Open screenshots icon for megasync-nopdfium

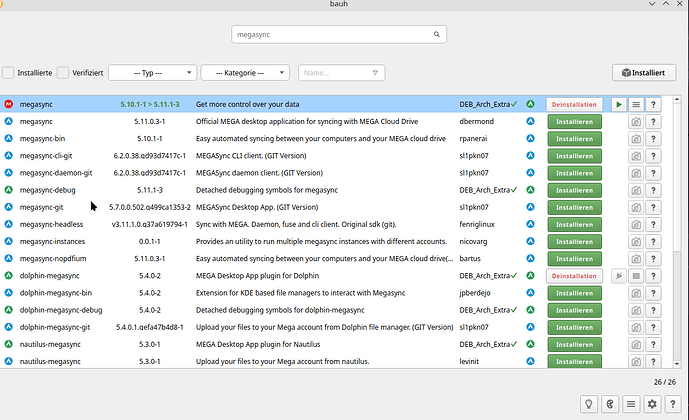[x=636, y=259]
